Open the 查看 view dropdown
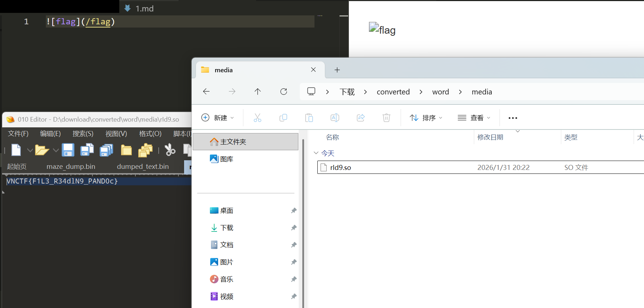Screen dimensions: 644x308 pos(474,118)
